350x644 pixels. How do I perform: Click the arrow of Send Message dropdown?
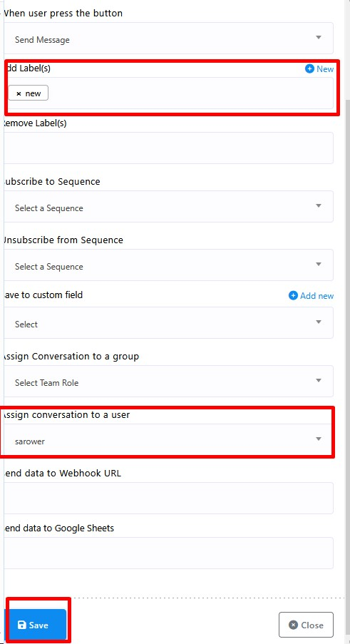coord(319,37)
